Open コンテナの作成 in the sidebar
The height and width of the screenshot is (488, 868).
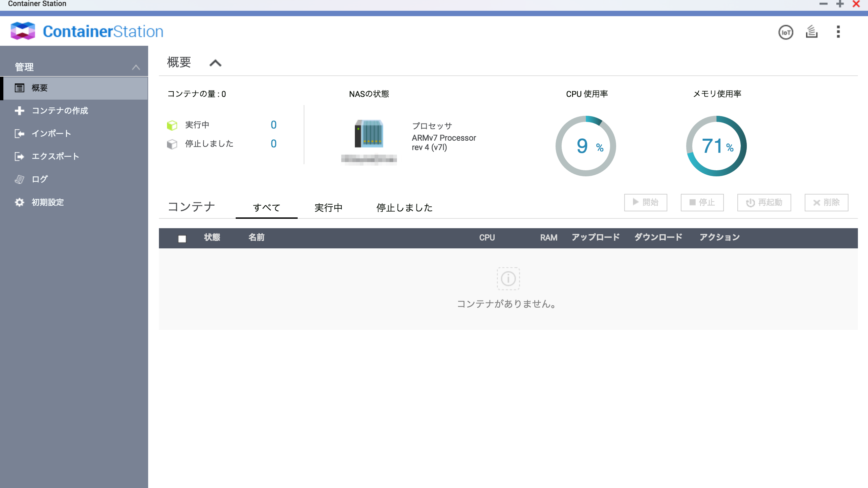point(74,111)
